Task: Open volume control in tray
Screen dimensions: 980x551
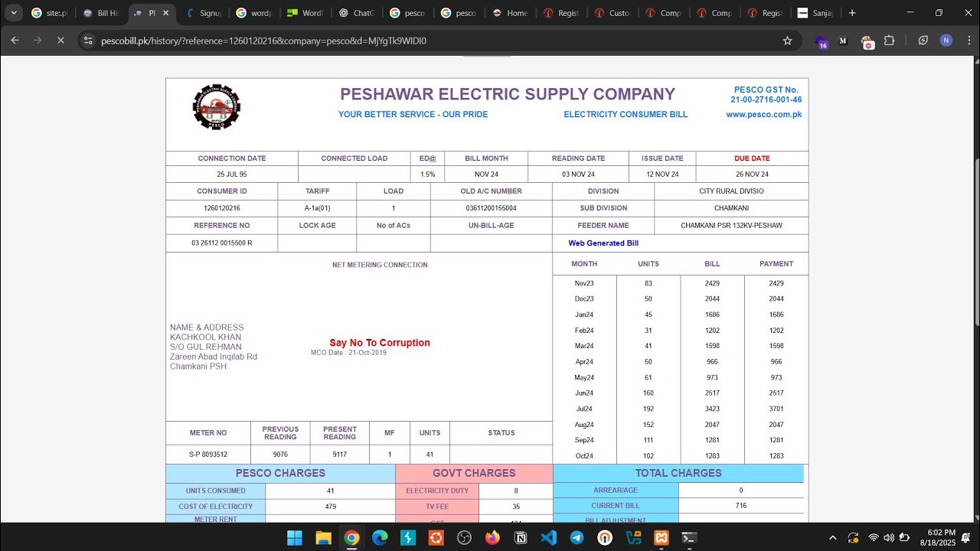Action: [x=889, y=538]
